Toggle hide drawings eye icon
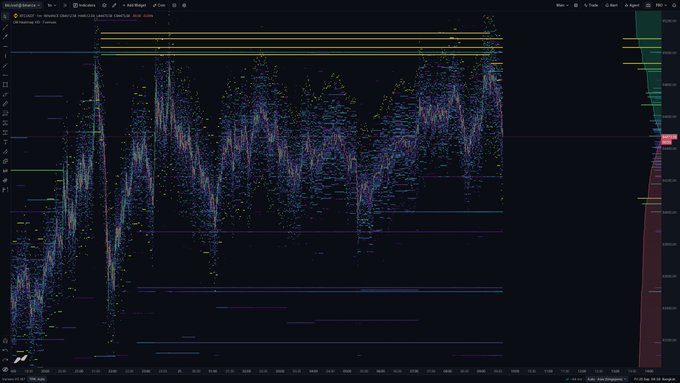Viewport: 680px width, 383px height. tap(5, 369)
